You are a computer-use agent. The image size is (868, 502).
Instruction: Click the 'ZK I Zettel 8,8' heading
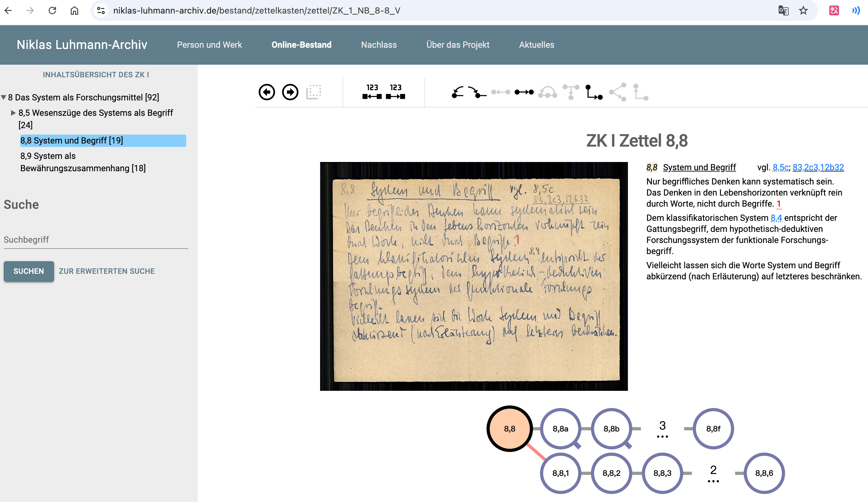click(x=637, y=140)
